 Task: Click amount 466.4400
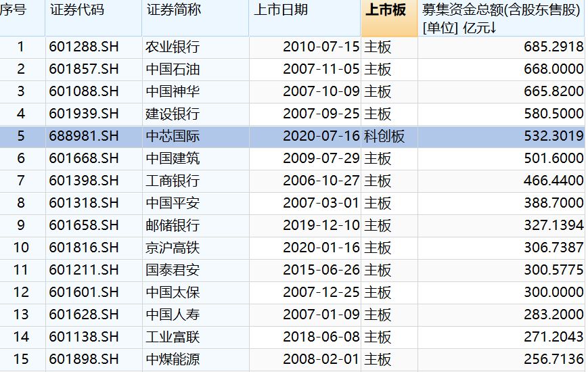pyautogui.click(x=501, y=181)
